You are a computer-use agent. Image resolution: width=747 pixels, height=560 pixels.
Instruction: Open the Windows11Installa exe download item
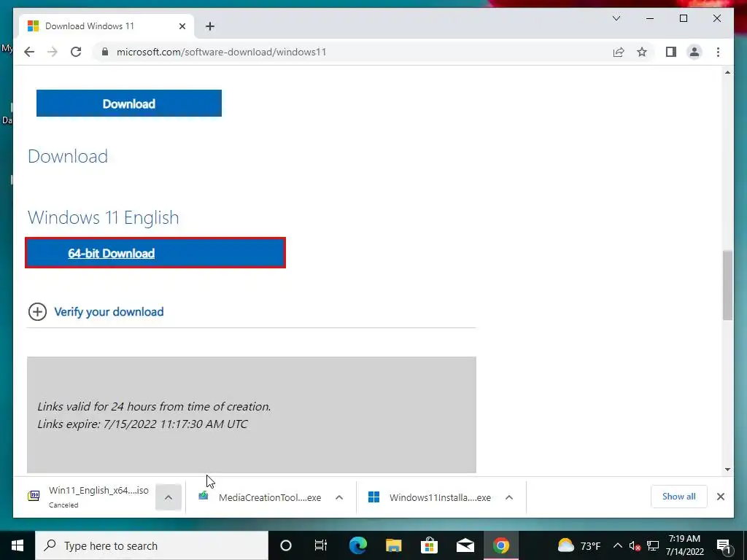tap(430, 497)
